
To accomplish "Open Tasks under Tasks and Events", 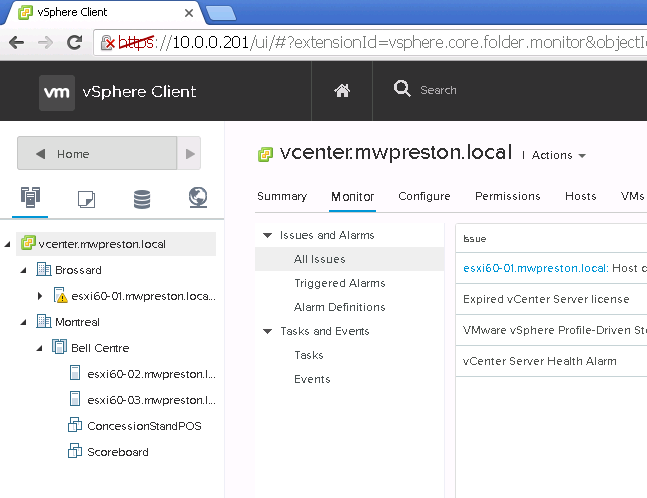I will 309,355.
